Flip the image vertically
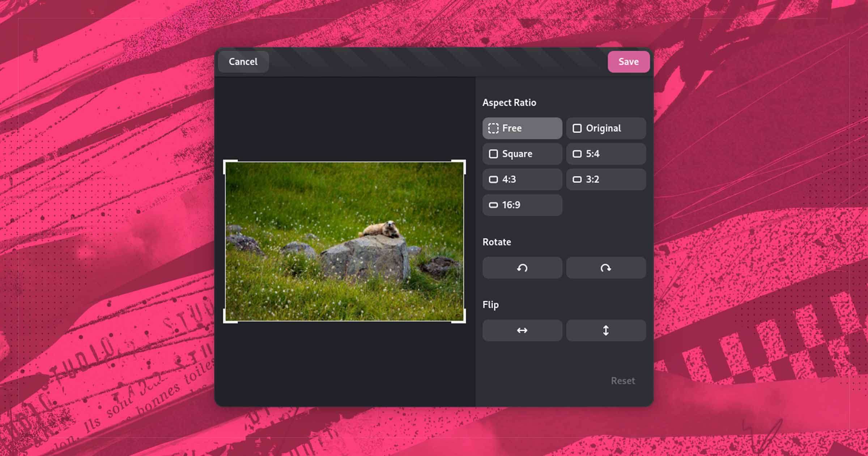The image size is (868, 456). click(x=606, y=330)
